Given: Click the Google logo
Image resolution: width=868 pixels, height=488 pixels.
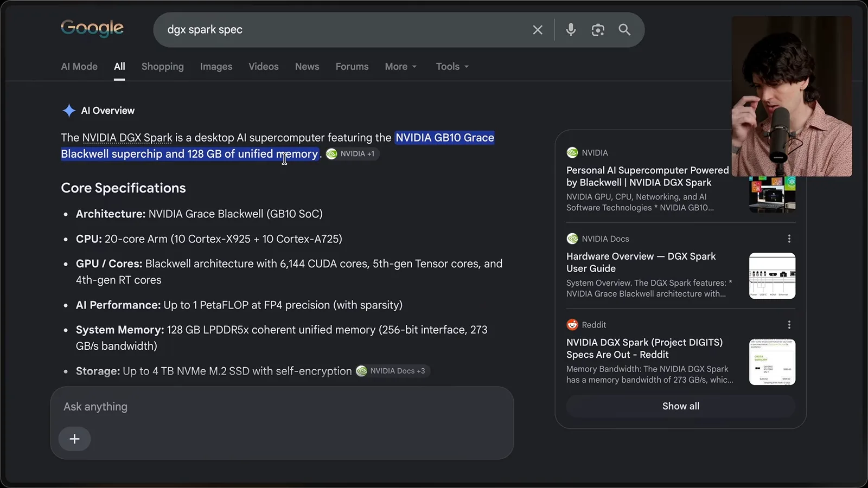Looking at the screenshot, I should (x=92, y=28).
